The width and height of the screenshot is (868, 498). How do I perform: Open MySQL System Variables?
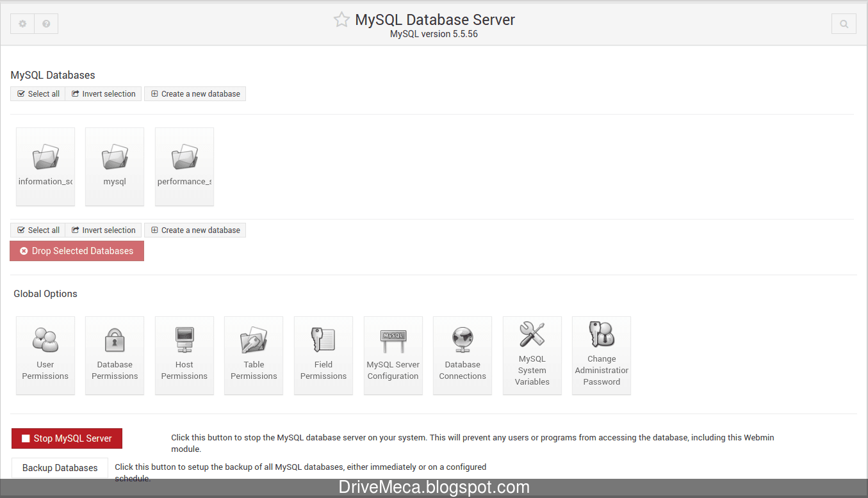(532, 355)
